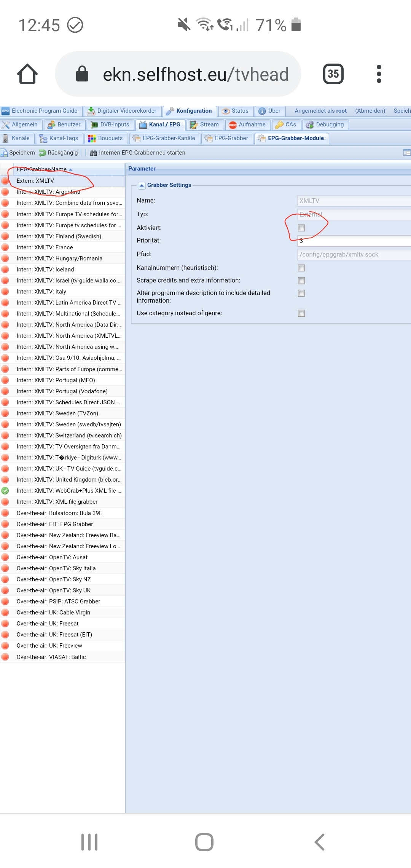Tap the Android back button
The image size is (411, 868).
[x=320, y=842]
